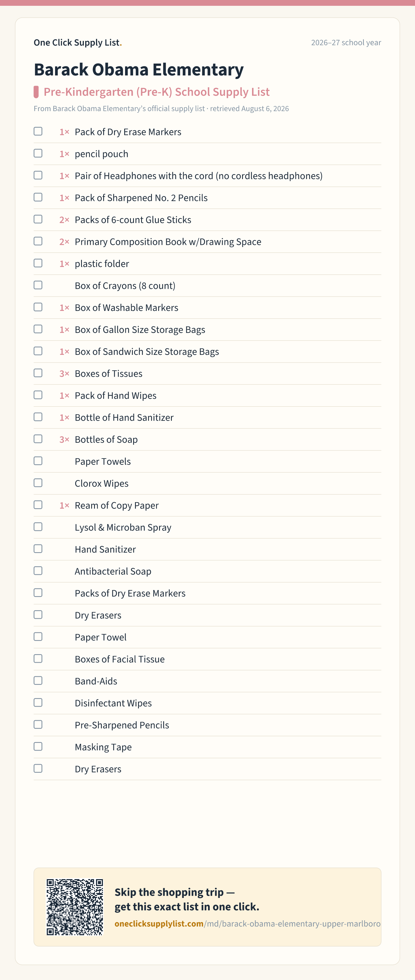Click the QR code image
Viewport: 415px width, 980px height.
click(75, 907)
